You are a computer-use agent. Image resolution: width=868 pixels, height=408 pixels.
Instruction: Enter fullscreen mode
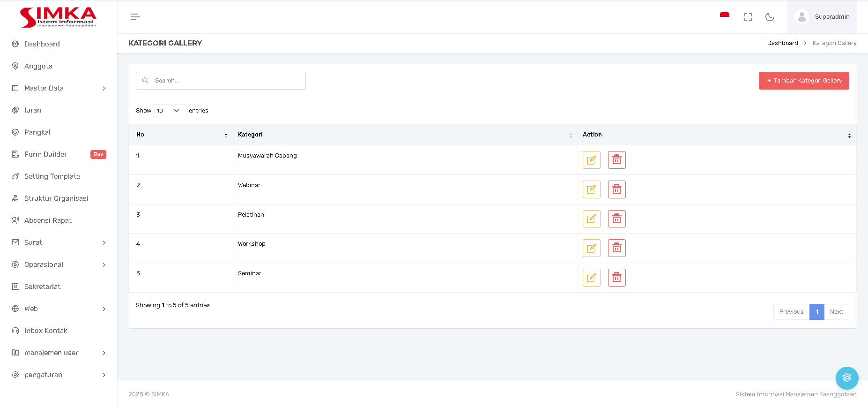pyautogui.click(x=748, y=17)
